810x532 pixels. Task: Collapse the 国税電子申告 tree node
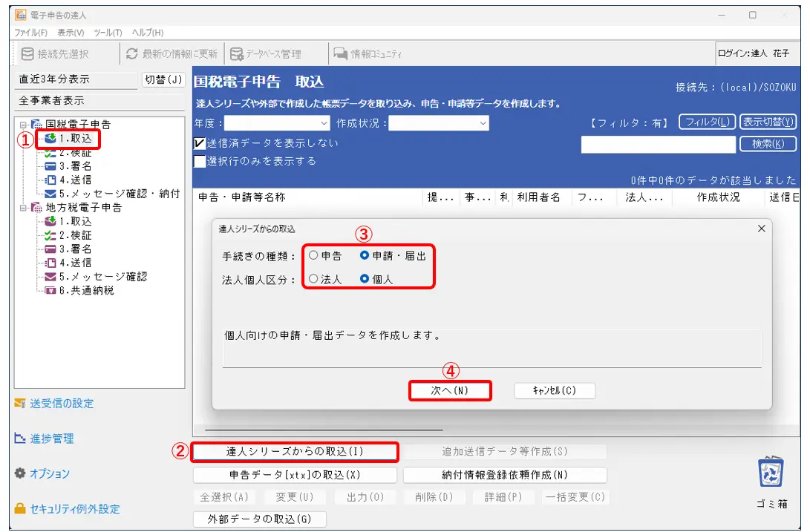(23, 125)
